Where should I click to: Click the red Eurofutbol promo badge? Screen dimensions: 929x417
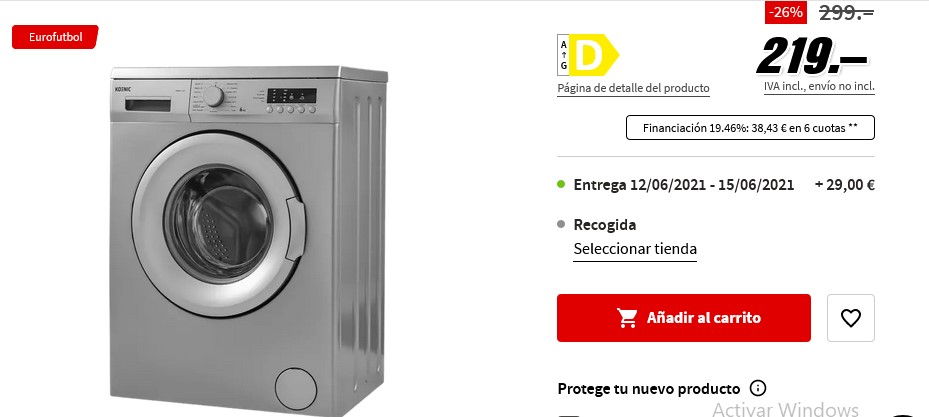(55, 37)
